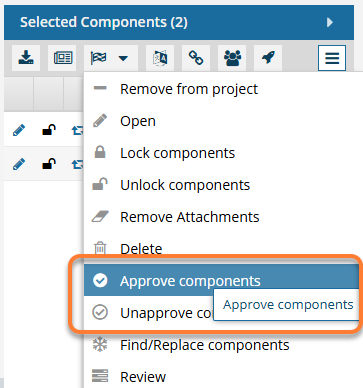Screen dimensions: 363x388
Task: Open the dropdown arrow beside the flag icon
Action: (123, 58)
